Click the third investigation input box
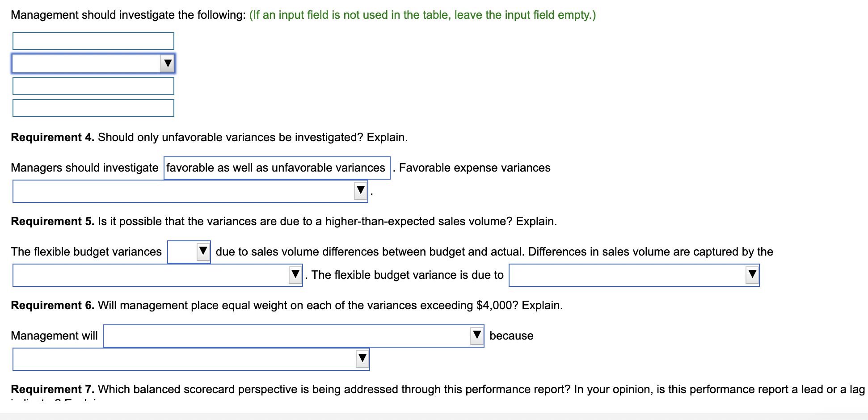 click(x=93, y=85)
